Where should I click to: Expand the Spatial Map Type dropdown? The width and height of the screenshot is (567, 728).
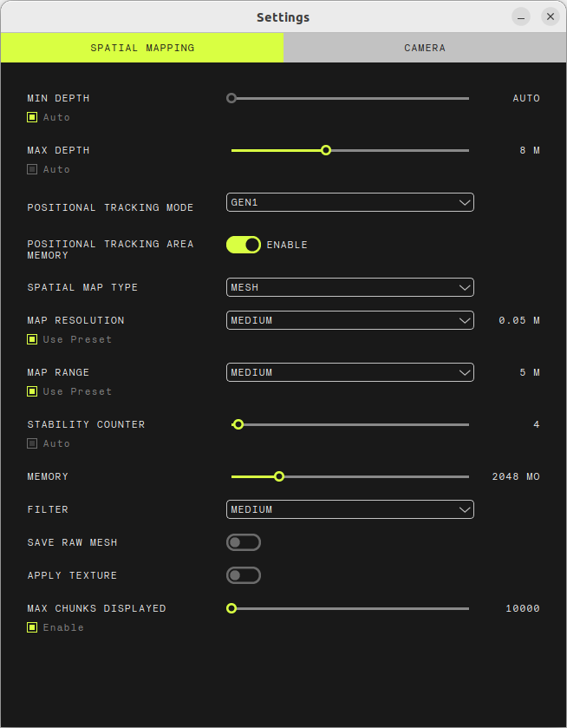(x=350, y=287)
